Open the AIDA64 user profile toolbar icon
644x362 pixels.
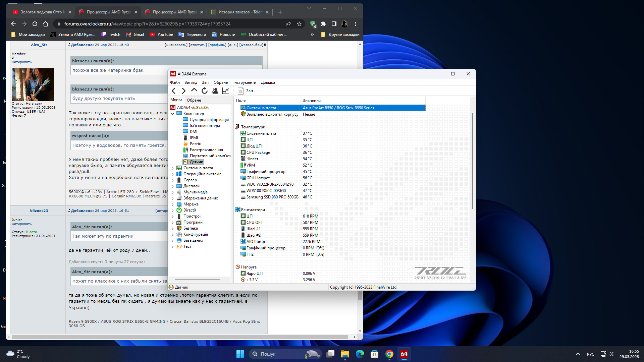[x=215, y=91]
